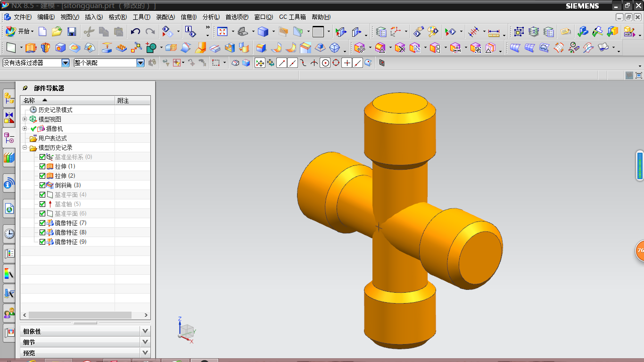Click the blue meter widget on right edge
Viewport: 644px width, 362px height.
click(640, 165)
